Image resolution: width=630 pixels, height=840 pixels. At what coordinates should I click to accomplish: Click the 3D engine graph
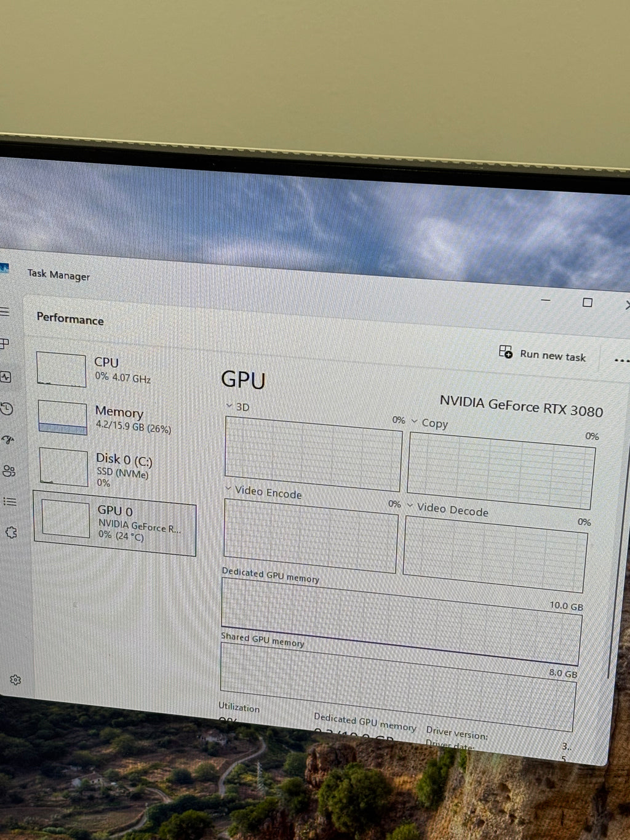coord(313,454)
